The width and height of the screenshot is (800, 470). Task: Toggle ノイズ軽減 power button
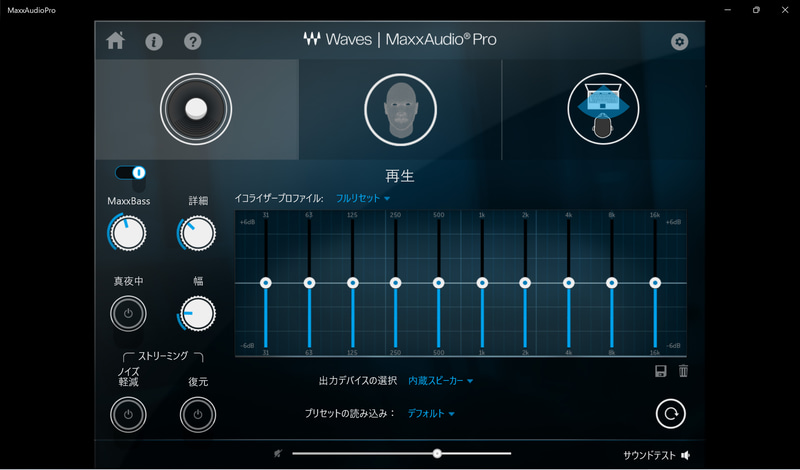[128, 414]
